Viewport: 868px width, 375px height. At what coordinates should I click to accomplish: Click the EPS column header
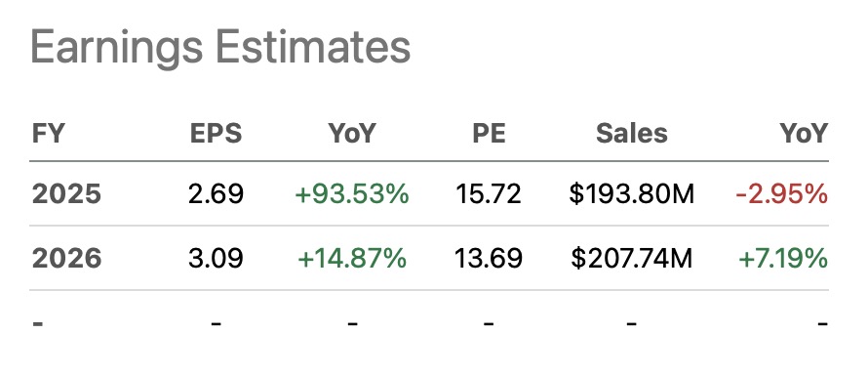pyautogui.click(x=216, y=134)
